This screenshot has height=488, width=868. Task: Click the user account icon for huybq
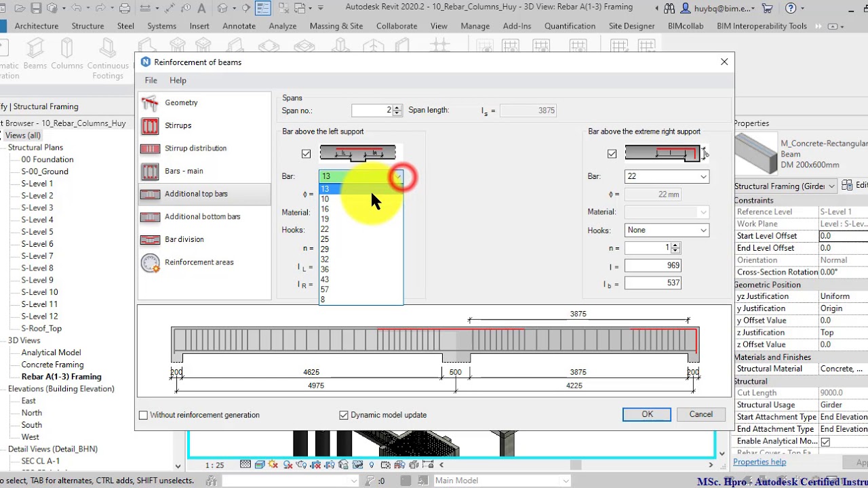coord(686,8)
